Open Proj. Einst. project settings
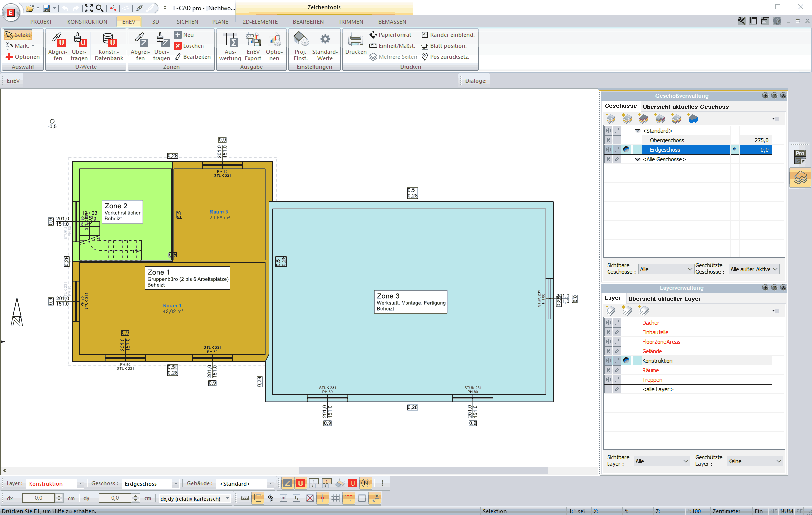Image resolution: width=812 pixels, height=515 pixels. [x=301, y=46]
